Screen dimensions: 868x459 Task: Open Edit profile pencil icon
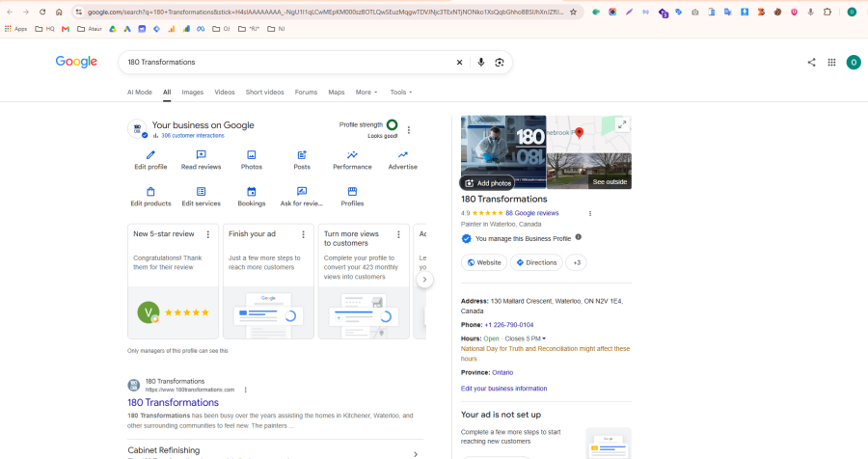pyautogui.click(x=150, y=155)
